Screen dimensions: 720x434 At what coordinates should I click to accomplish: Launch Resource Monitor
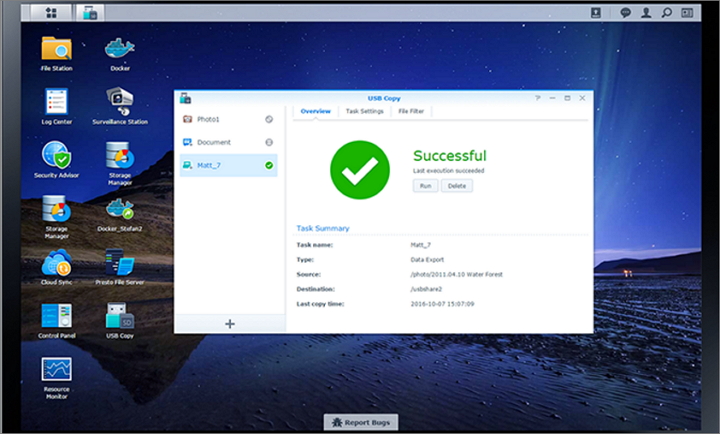point(56,373)
